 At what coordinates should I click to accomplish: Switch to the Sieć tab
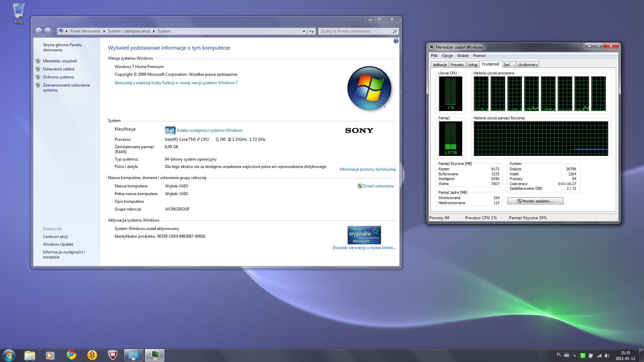coord(506,65)
